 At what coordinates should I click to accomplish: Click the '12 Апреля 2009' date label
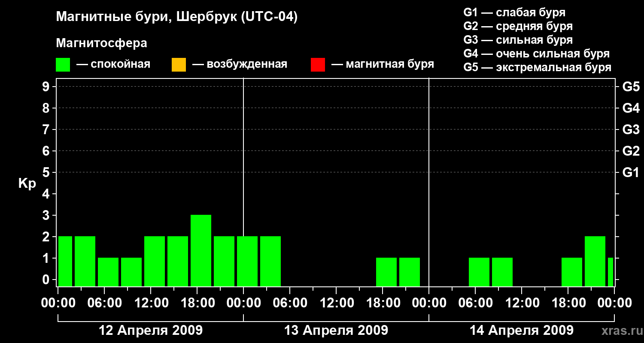(x=151, y=330)
